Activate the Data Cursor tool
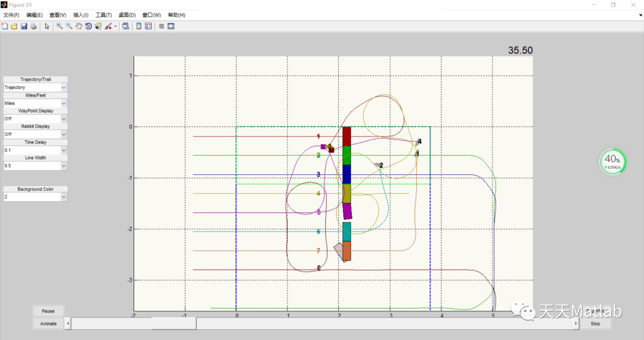Screen dimensions: 644x340 tap(98, 26)
